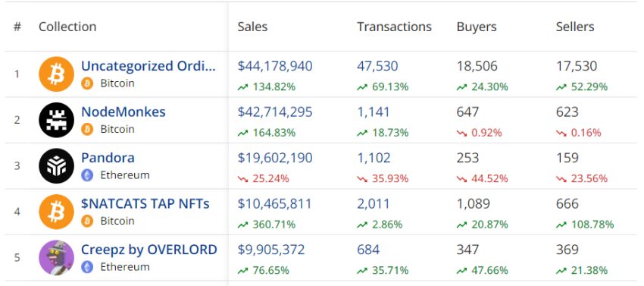644x286 pixels.
Task: Sort table by Buyers column header
Action: 477,27
